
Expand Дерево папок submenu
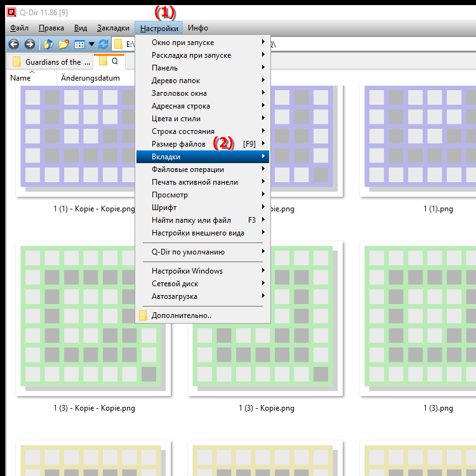point(202,81)
